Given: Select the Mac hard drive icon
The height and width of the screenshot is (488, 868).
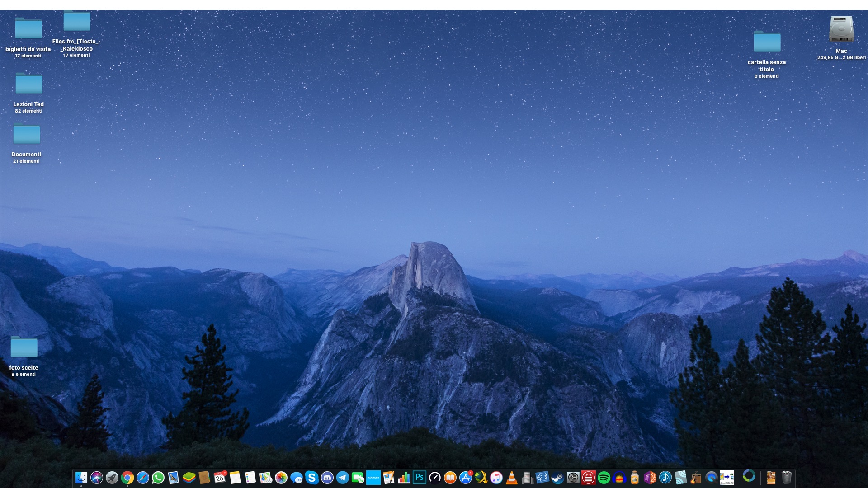Looking at the screenshot, I should pyautogui.click(x=841, y=29).
